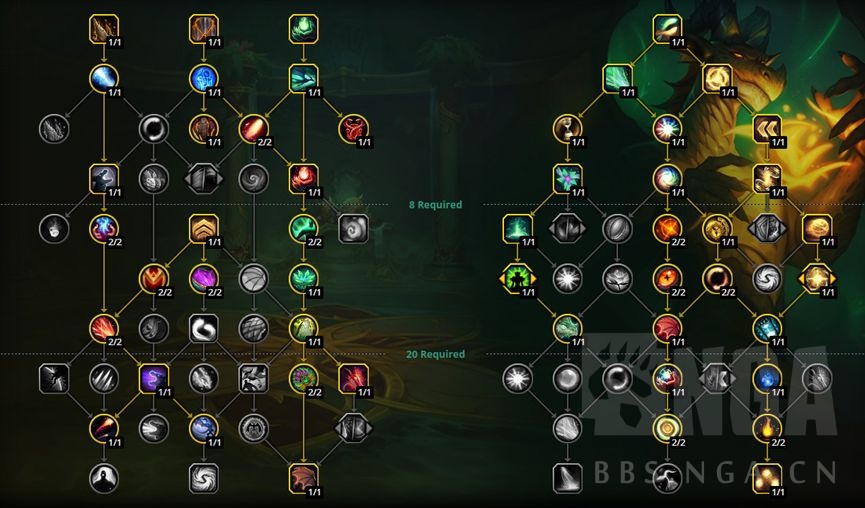Select the double left chevrons talent
Image resolution: width=865 pixels, height=508 pixels.
(x=767, y=129)
